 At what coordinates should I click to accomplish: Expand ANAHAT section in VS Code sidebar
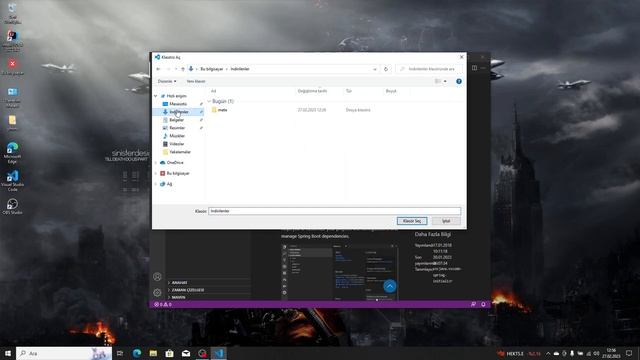(x=179, y=282)
